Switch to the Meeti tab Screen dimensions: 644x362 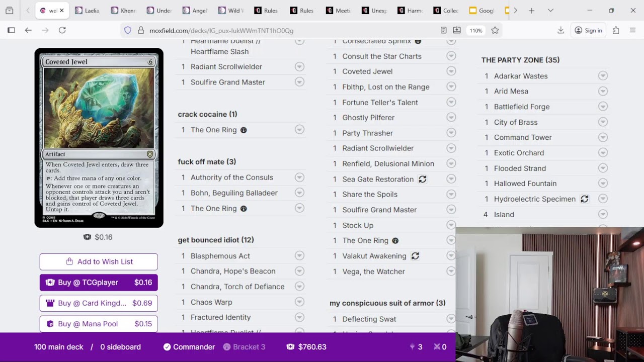tap(340, 11)
